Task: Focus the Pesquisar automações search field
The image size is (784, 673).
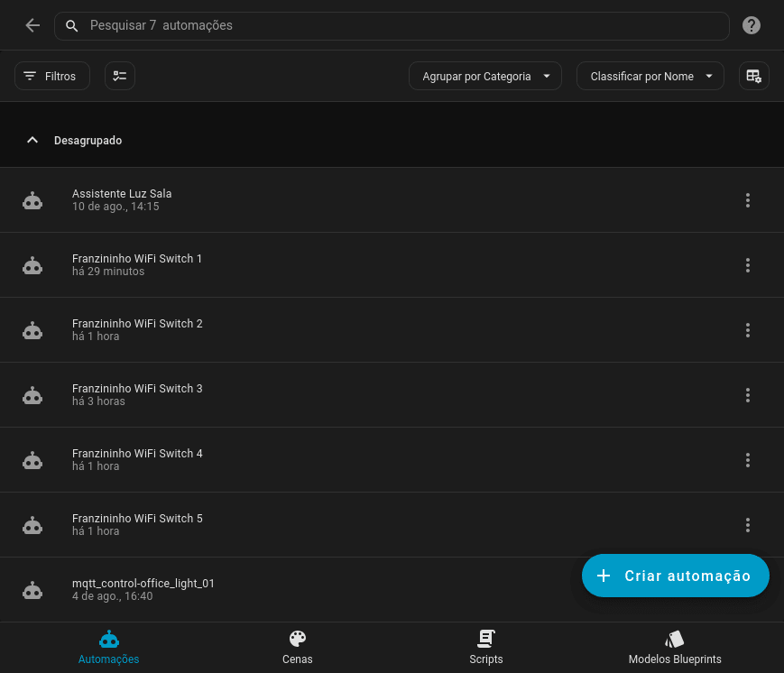Action: (397, 25)
